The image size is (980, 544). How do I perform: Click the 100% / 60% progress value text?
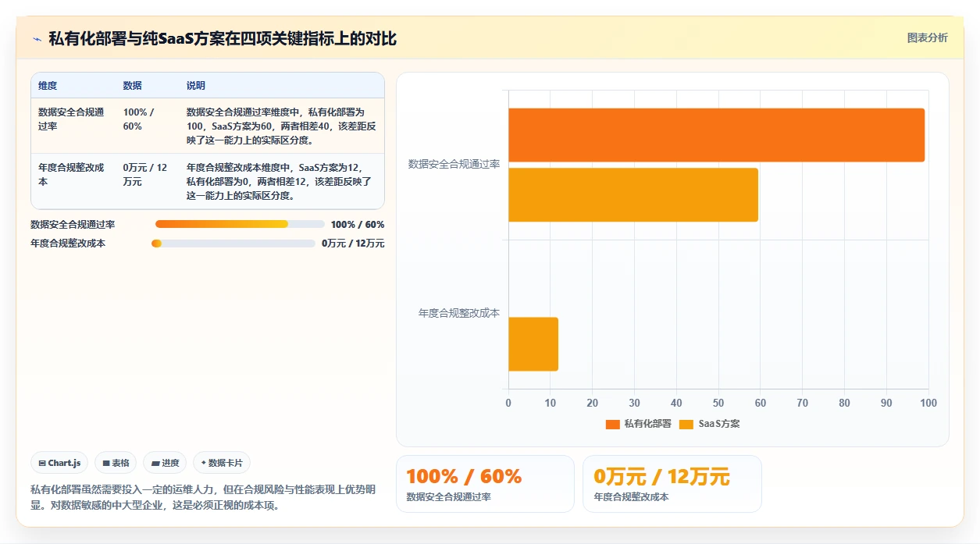(358, 225)
